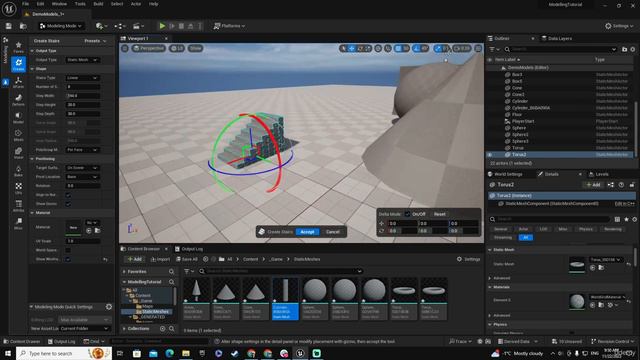
Task: Toggle the Align to Normal checkbox
Action: coord(68,195)
